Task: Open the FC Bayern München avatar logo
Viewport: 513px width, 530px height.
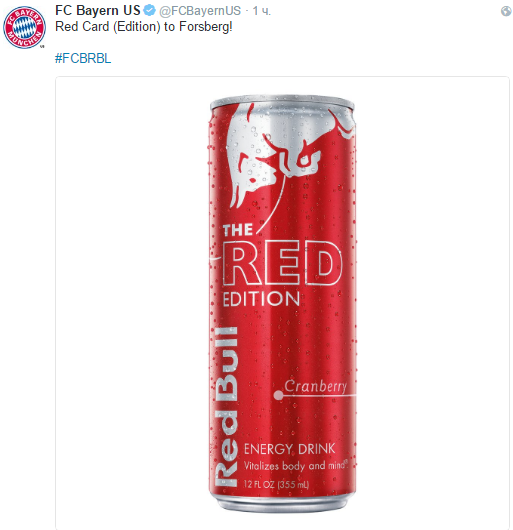Action: pyautogui.click(x=24, y=27)
